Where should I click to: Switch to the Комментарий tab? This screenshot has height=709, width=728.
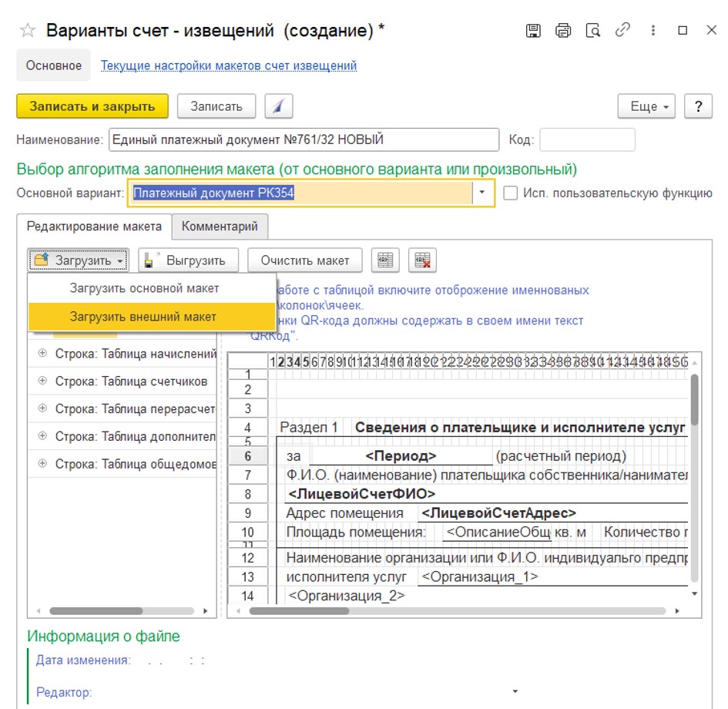click(x=220, y=226)
